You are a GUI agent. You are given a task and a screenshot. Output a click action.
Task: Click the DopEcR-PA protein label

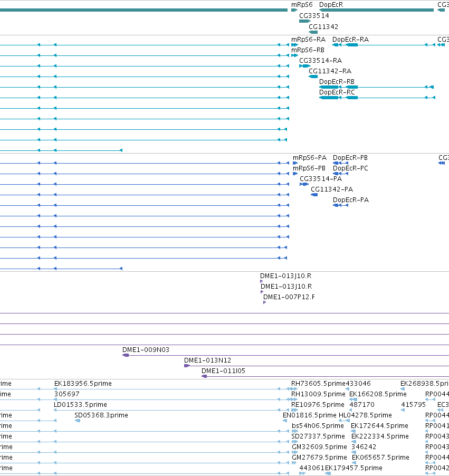pyautogui.click(x=351, y=200)
